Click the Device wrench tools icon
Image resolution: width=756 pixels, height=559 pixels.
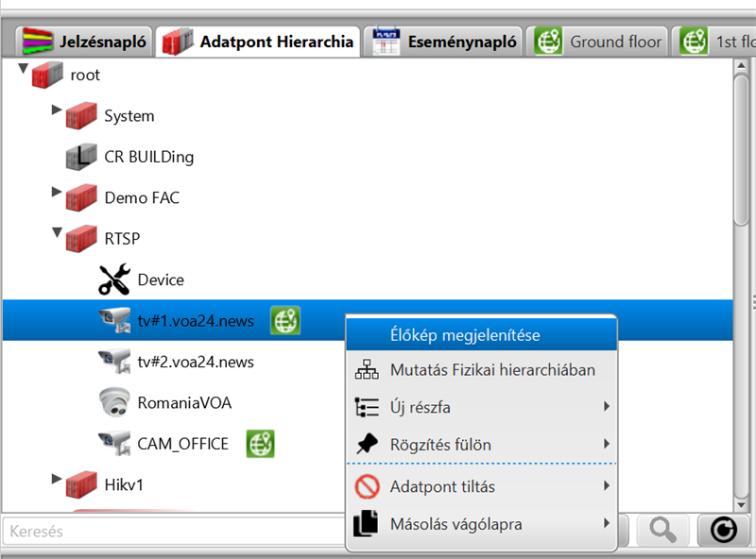tap(114, 279)
